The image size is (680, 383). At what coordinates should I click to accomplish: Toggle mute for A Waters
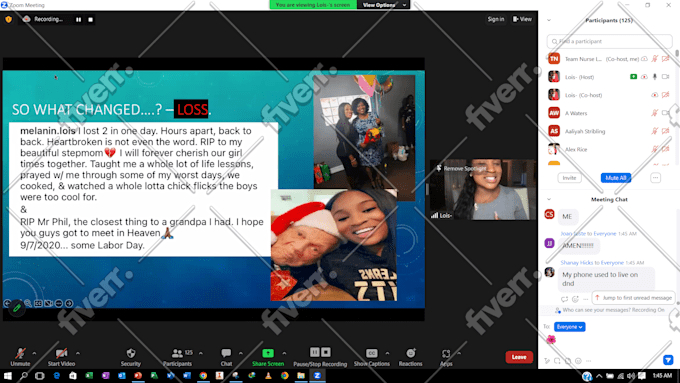(x=654, y=113)
